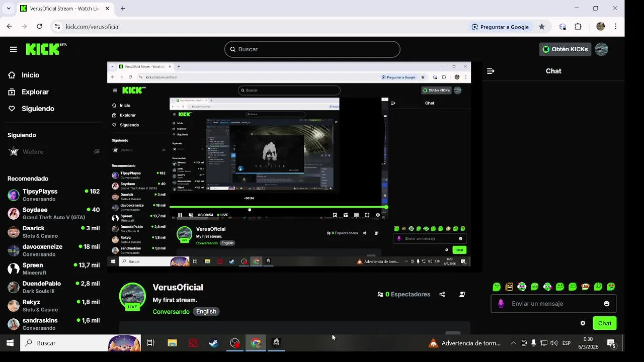
Task: Open the Windows Start menu
Action: (10, 343)
